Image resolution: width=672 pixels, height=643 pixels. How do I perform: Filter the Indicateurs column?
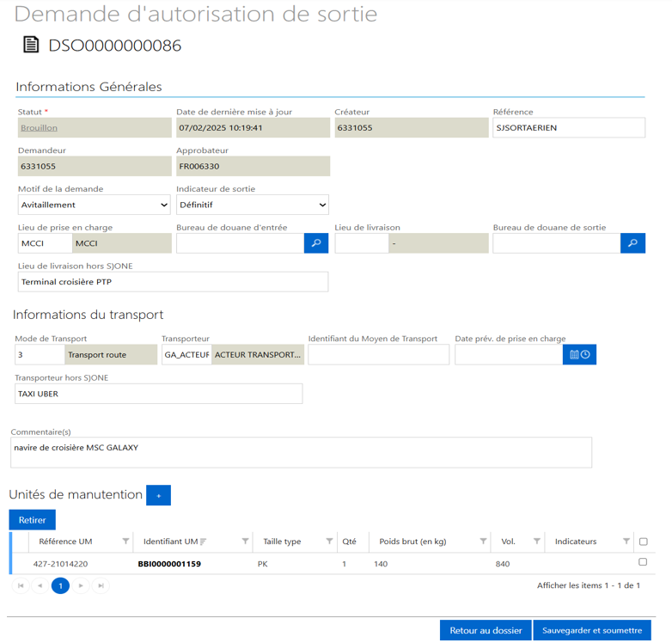point(626,542)
